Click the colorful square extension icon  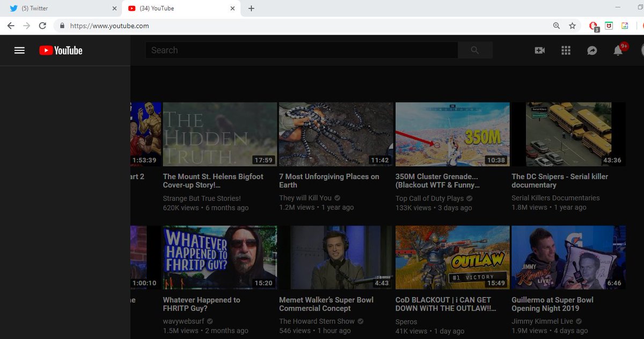click(x=625, y=26)
